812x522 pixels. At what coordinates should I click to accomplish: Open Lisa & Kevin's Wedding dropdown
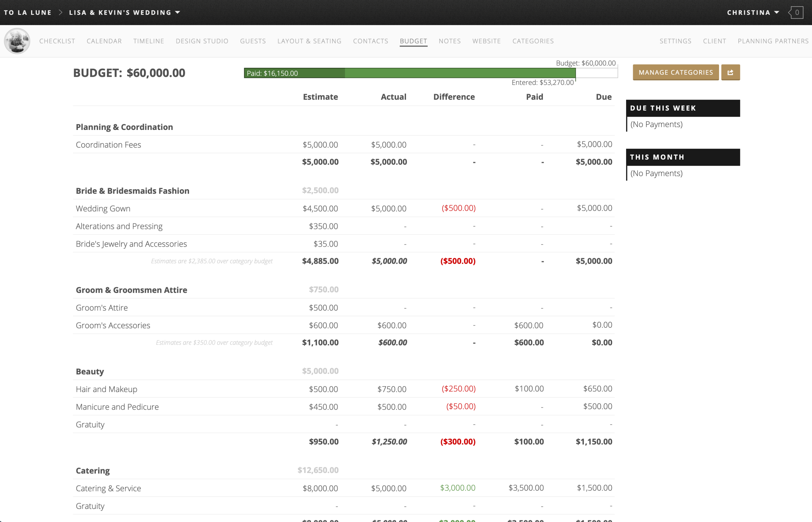click(x=124, y=13)
